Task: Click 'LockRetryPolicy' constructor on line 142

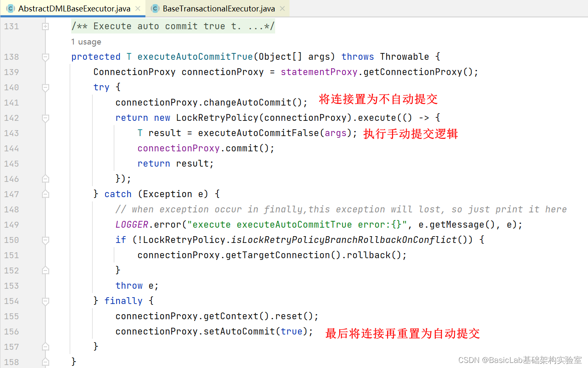Action: click(x=217, y=118)
